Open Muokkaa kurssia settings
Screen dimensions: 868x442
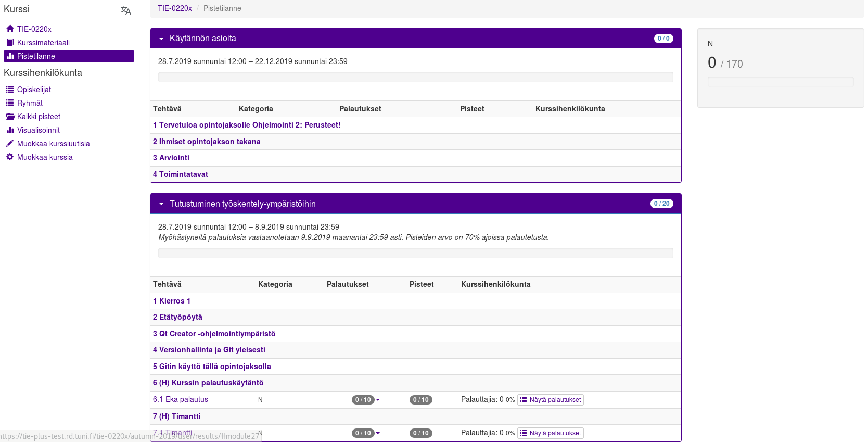click(x=45, y=157)
